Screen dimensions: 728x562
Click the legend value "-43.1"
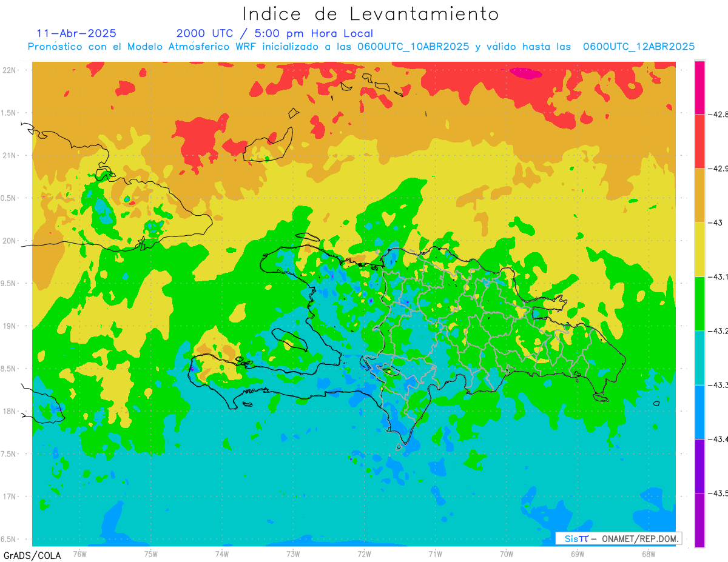(x=718, y=276)
